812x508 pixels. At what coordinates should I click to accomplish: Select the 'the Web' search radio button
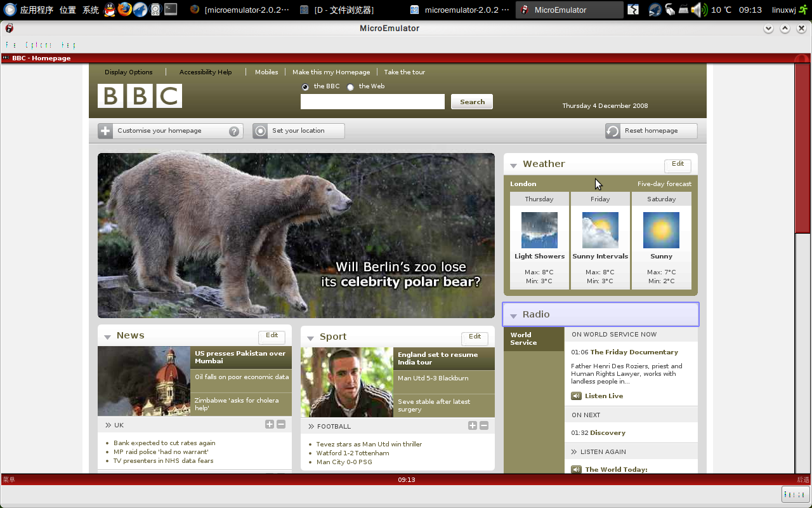coord(350,87)
